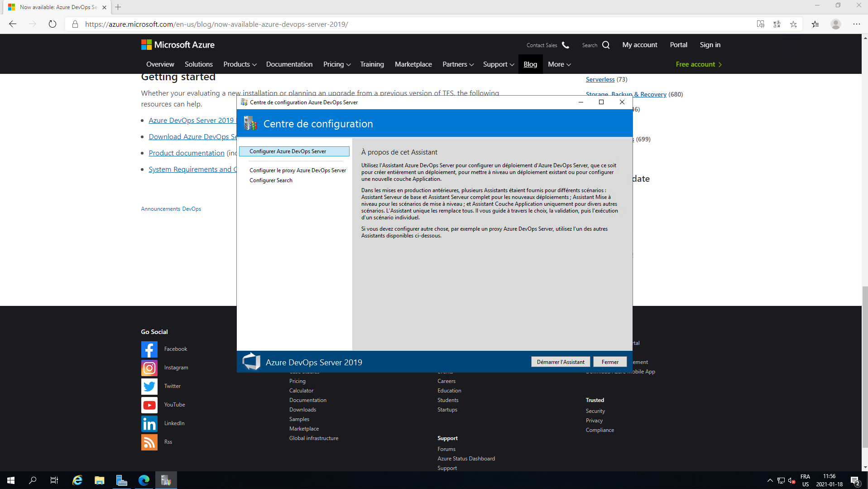The width and height of the screenshot is (868, 489).
Task: Click the RSS feed icon
Action: pyautogui.click(x=149, y=442)
